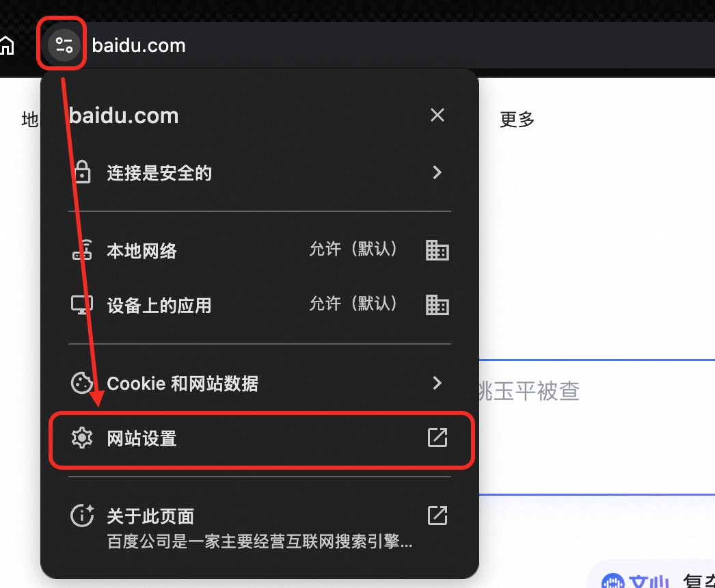Click the external link icon for 网站设置

coord(437,438)
